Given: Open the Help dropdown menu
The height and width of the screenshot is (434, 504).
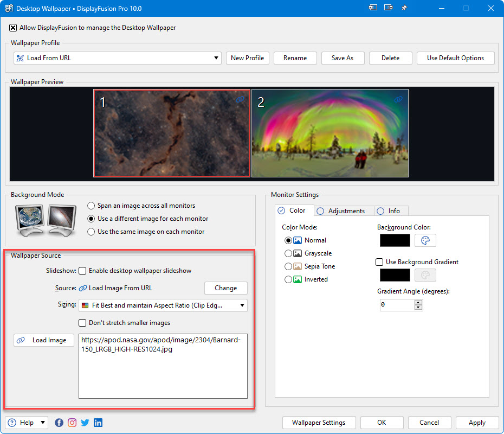Looking at the screenshot, I should click(x=27, y=423).
